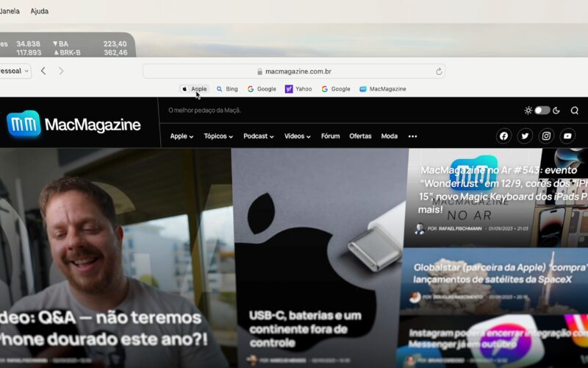Open site search with the magnifier icon
588x368 pixels.
tap(574, 110)
